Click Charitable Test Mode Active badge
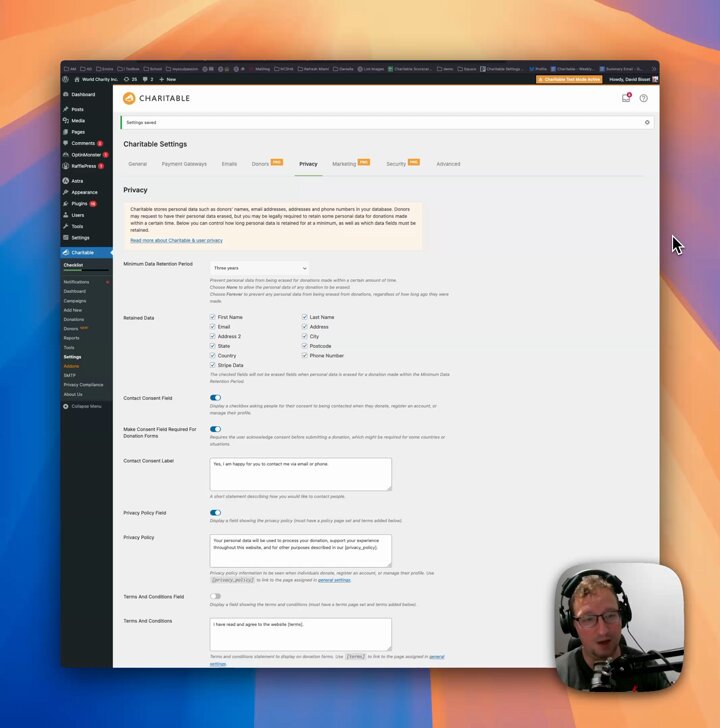This screenshot has width=720, height=728. pyautogui.click(x=569, y=79)
